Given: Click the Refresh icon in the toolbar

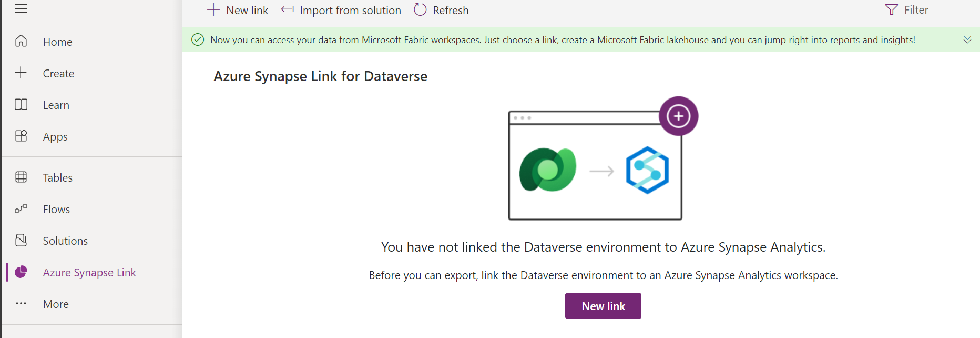Looking at the screenshot, I should [x=420, y=9].
